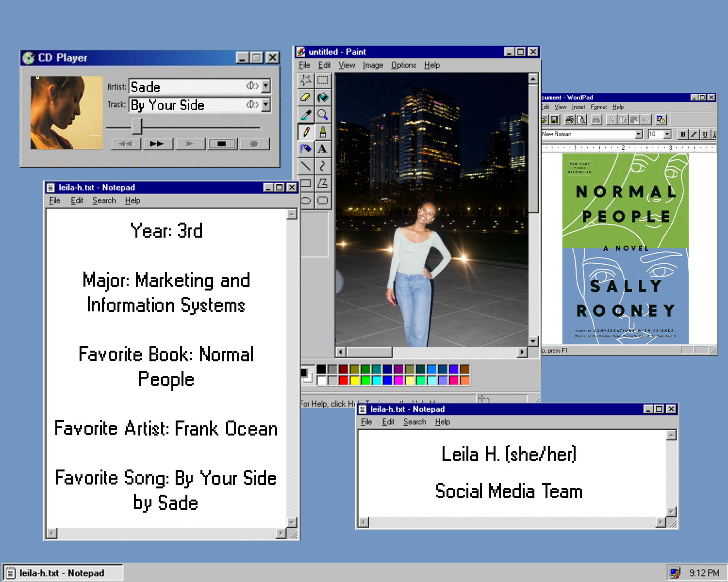Toggle Underline formatting in WordPad
This screenshot has height=582, width=728.
(x=705, y=134)
